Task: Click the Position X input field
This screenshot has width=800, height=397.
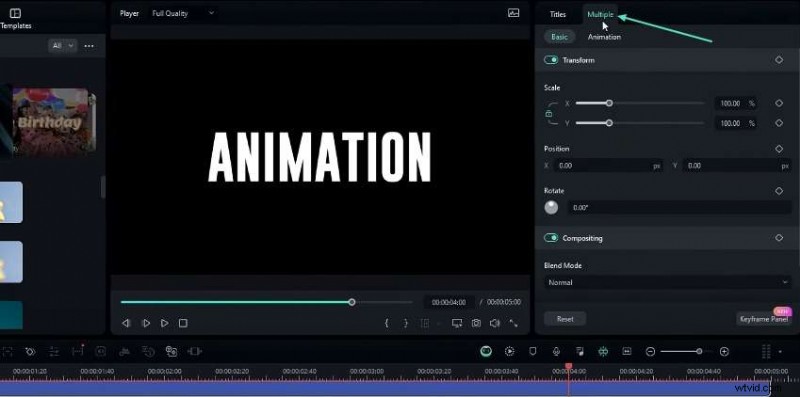Action: click(609, 166)
